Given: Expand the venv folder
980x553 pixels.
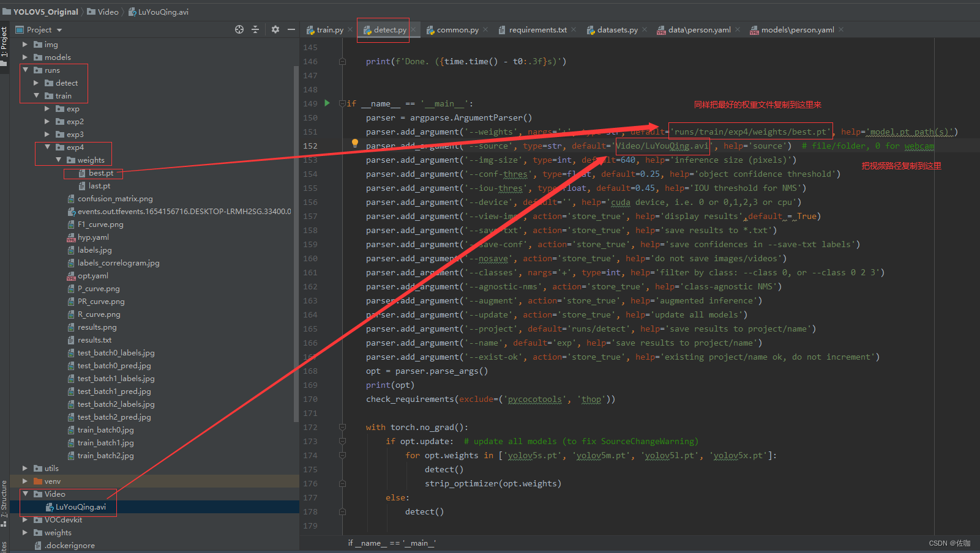Looking at the screenshot, I should 25,481.
